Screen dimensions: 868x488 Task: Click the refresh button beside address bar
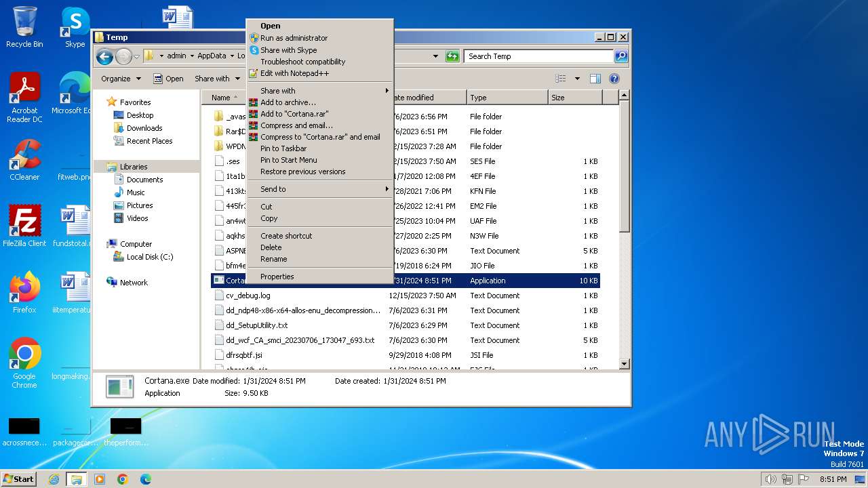pos(452,56)
